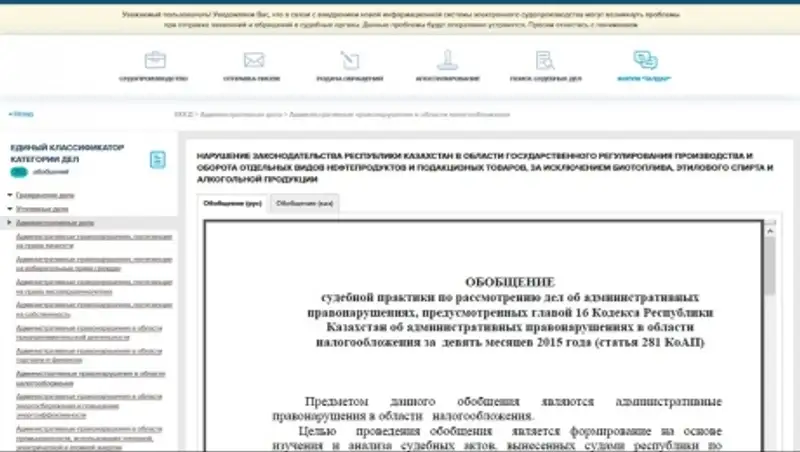Open offenses against property link

click(94, 309)
